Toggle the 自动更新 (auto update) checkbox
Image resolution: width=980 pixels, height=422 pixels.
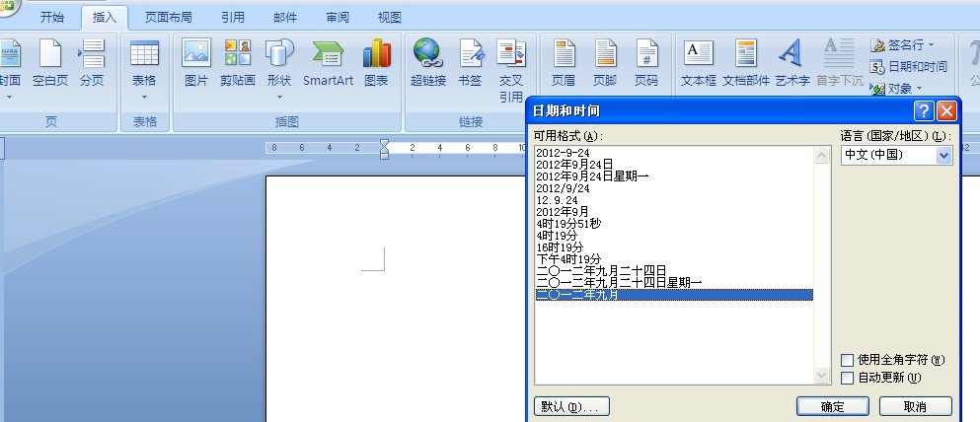click(x=848, y=378)
